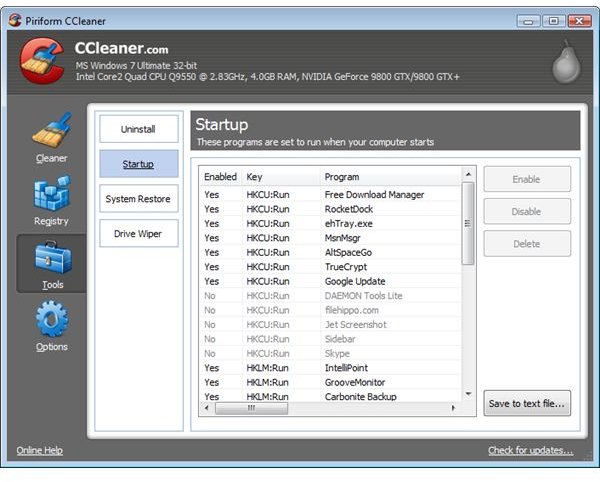600x482 pixels.
Task: Select the Carbonite Backup startup entry
Action: 330,396
